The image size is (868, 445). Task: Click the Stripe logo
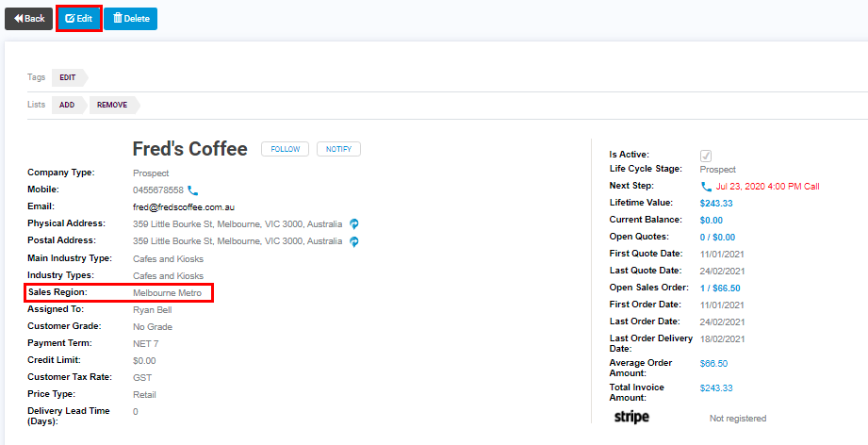(631, 418)
